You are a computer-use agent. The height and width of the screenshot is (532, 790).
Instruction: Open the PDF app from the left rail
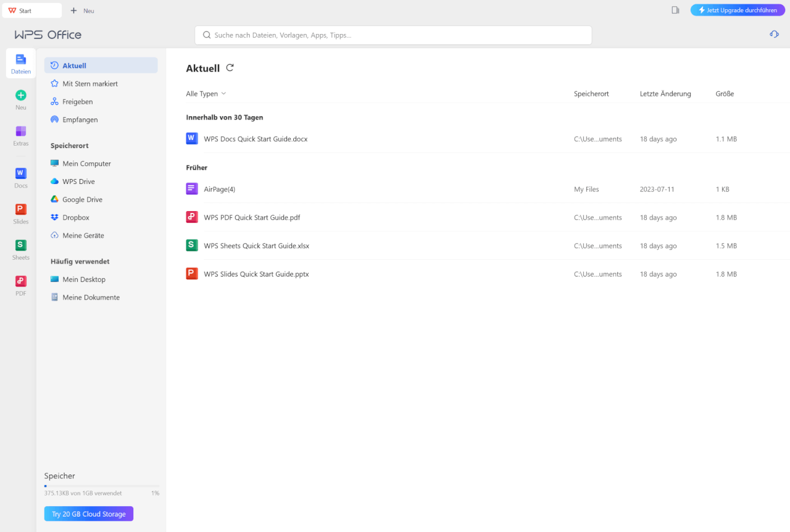[x=20, y=286]
